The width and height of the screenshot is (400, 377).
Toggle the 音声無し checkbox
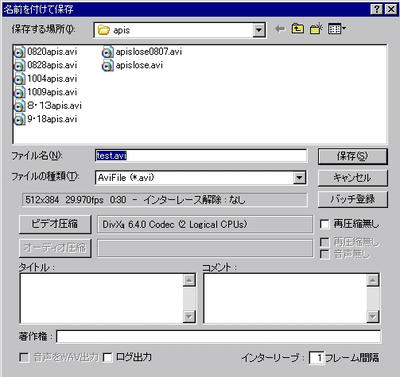point(324,255)
